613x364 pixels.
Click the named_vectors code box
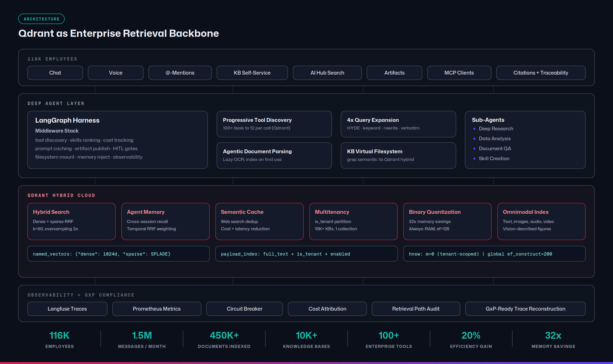119,254
